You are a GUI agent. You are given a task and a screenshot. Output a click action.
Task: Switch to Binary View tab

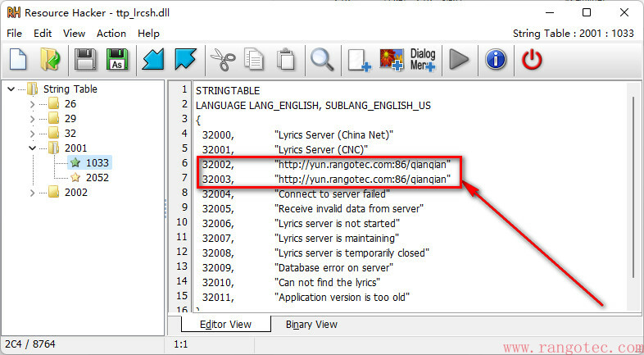[311, 324]
